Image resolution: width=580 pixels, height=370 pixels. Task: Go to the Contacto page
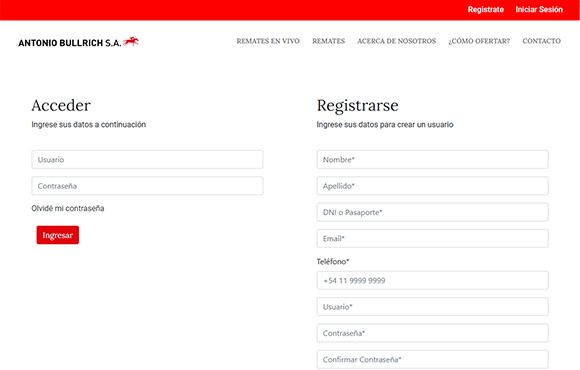(542, 41)
